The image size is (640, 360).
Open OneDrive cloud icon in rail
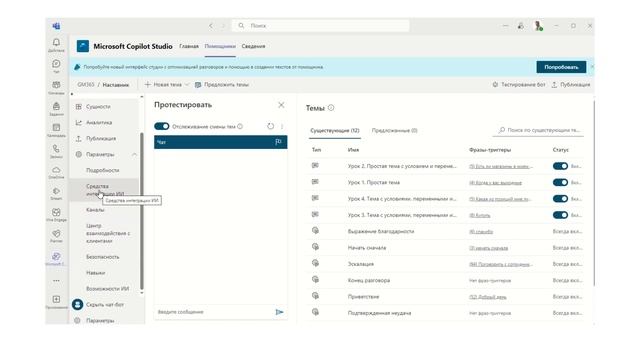(x=56, y=170)
